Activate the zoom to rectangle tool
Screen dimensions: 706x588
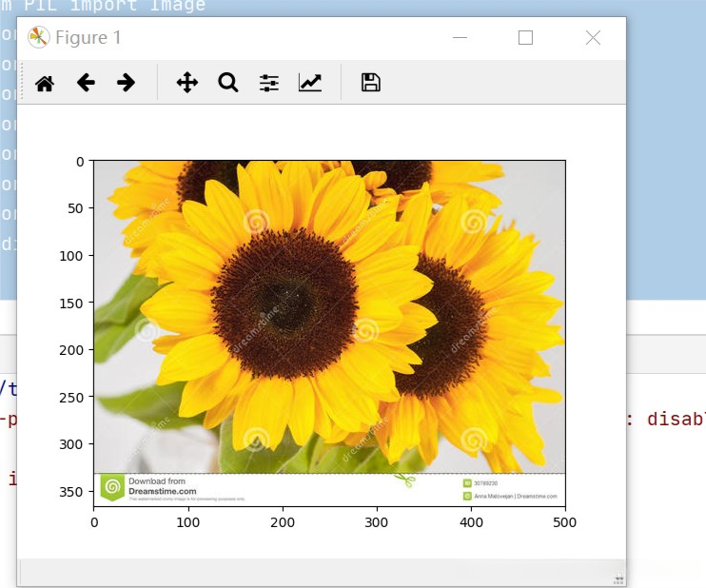[x=227, y=83]
